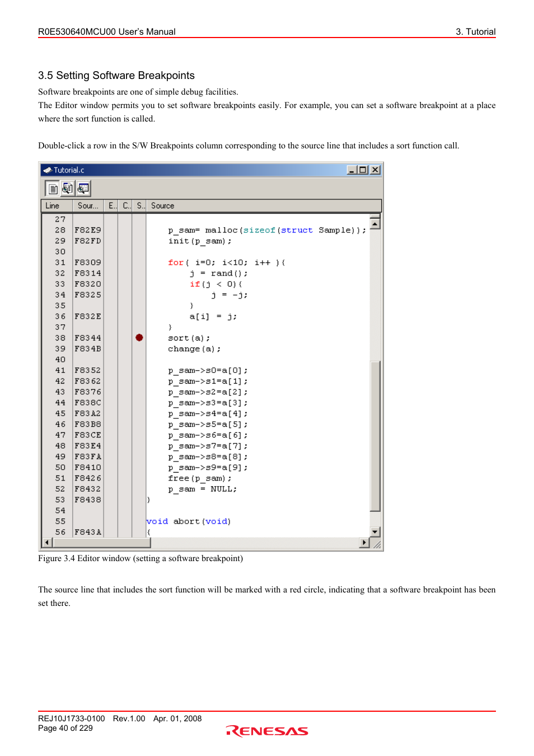The image size is (534, 756).
Task: Maximize the Tutorial.c window
Action: pos(363,170)
